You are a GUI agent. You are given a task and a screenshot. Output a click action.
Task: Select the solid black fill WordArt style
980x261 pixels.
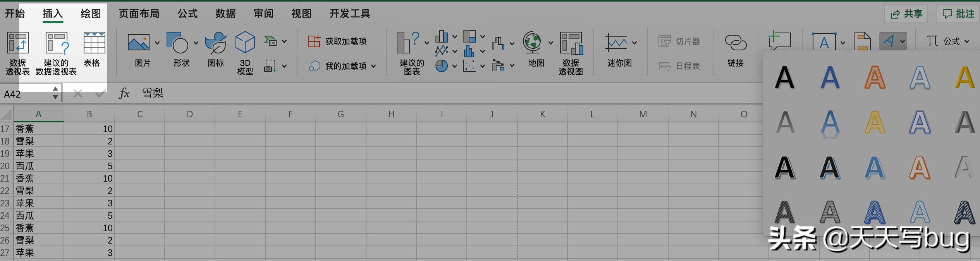point(785,77)
